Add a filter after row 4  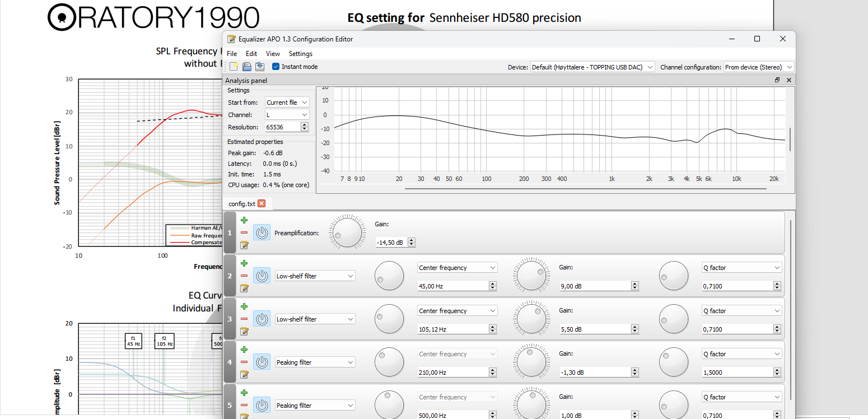(244, 350)
